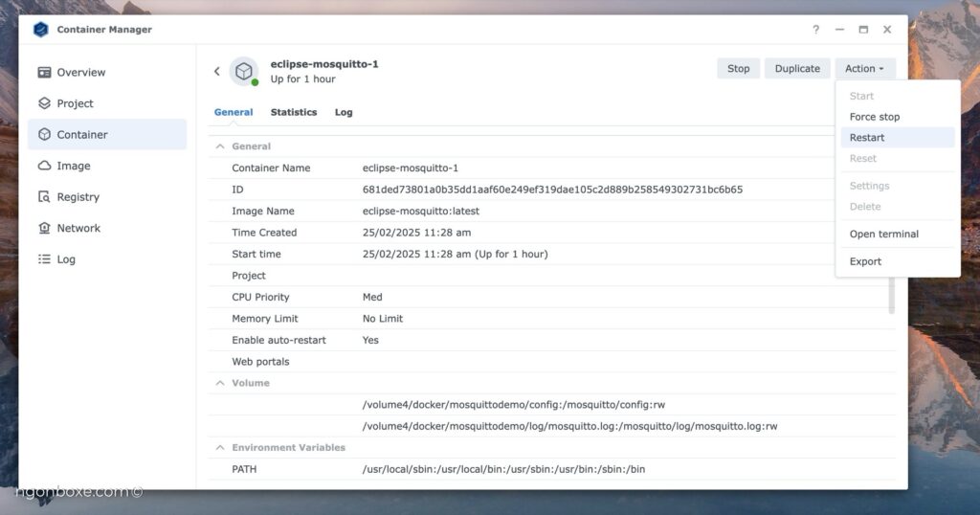Screen dimensions: 980x515
Task: Click the Network sidebar icon
Action: click(x=44, y=228)
